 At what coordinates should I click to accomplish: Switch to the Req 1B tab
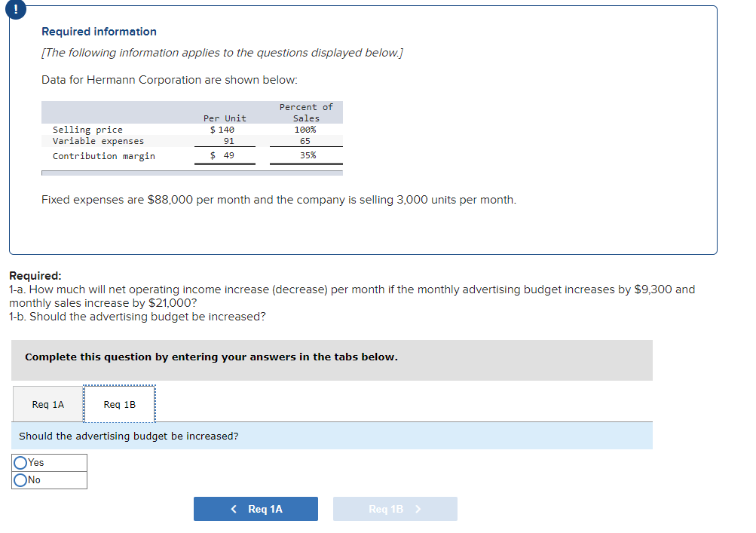120,404
